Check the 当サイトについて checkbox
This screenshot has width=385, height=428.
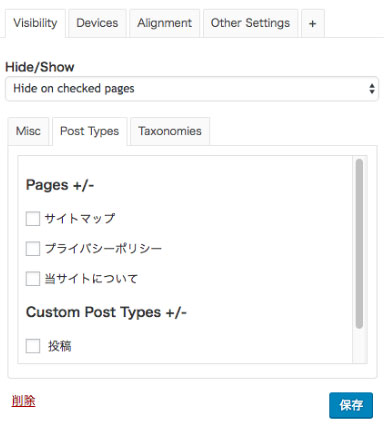click(x=33, y=279)
